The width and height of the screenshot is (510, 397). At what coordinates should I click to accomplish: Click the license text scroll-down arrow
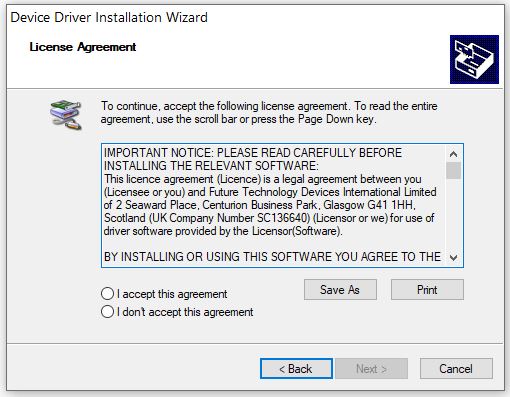pos(453,257)
